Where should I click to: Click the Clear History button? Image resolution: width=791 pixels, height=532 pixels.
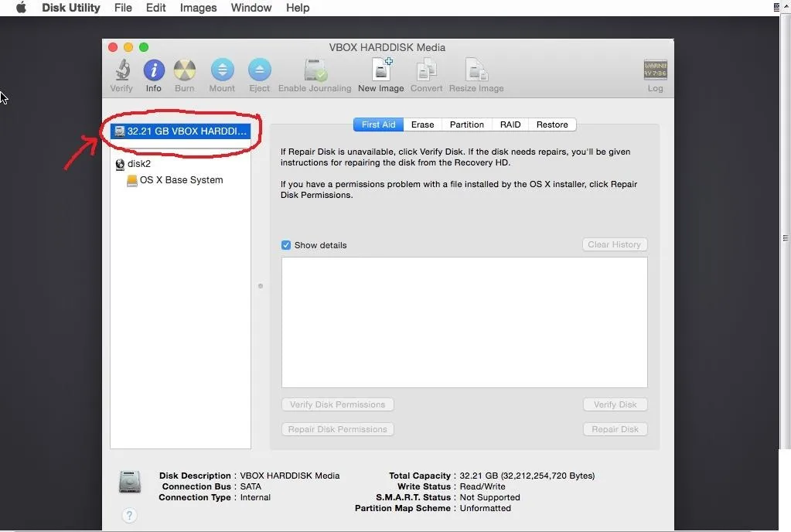tap(615, 244)
